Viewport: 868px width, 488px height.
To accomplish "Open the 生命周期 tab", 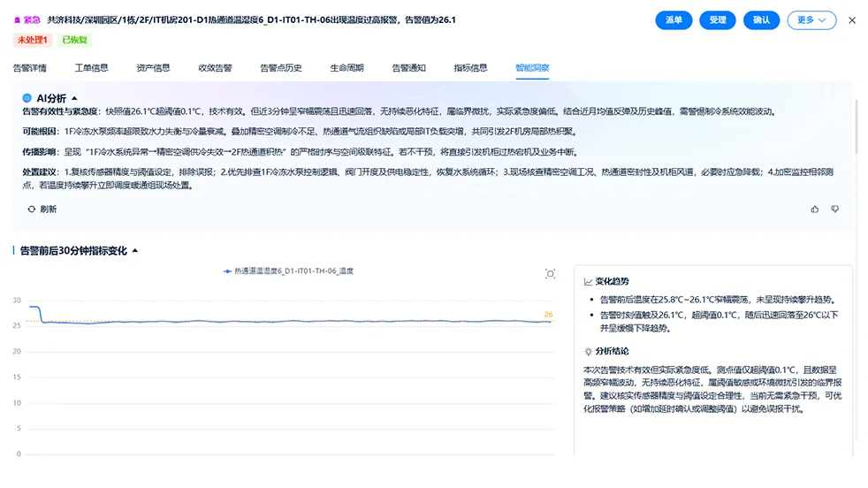I will tap(347, 68).
